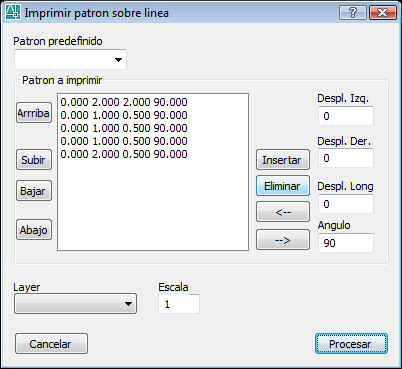Click the Angulo input field
The image size is (402, 369).
(x=346, y=243)
